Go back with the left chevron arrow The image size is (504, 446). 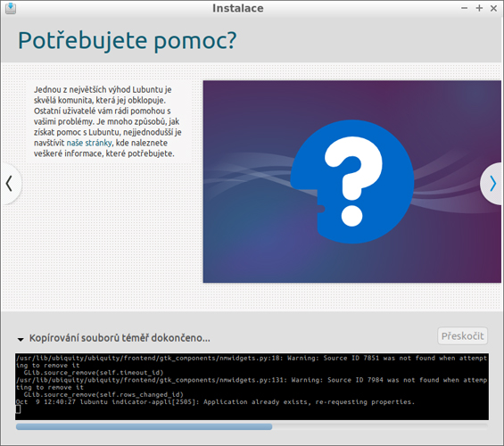9,184
